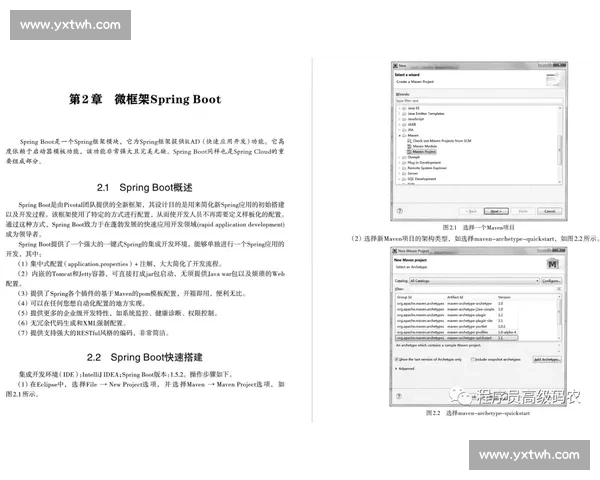Click the Cancel button in the New wizard
Screen dimensions: 600x480
pos(549,211)
